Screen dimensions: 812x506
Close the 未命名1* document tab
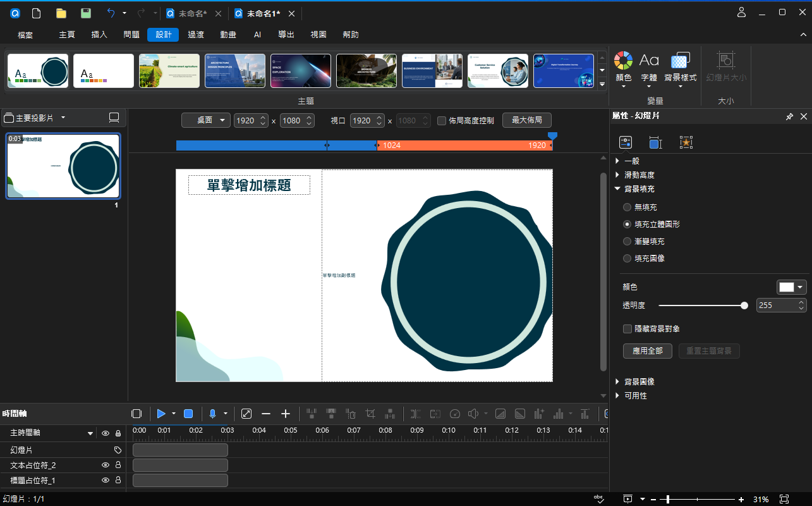pos(291,13)
